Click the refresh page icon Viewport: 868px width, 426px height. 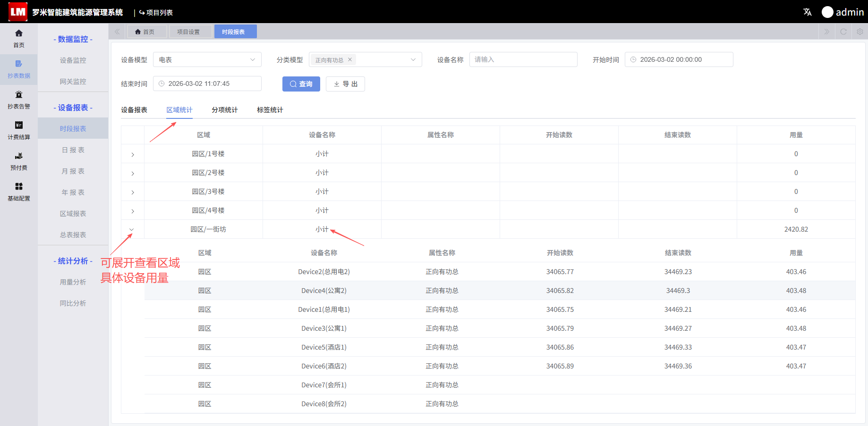click(843, 32)
